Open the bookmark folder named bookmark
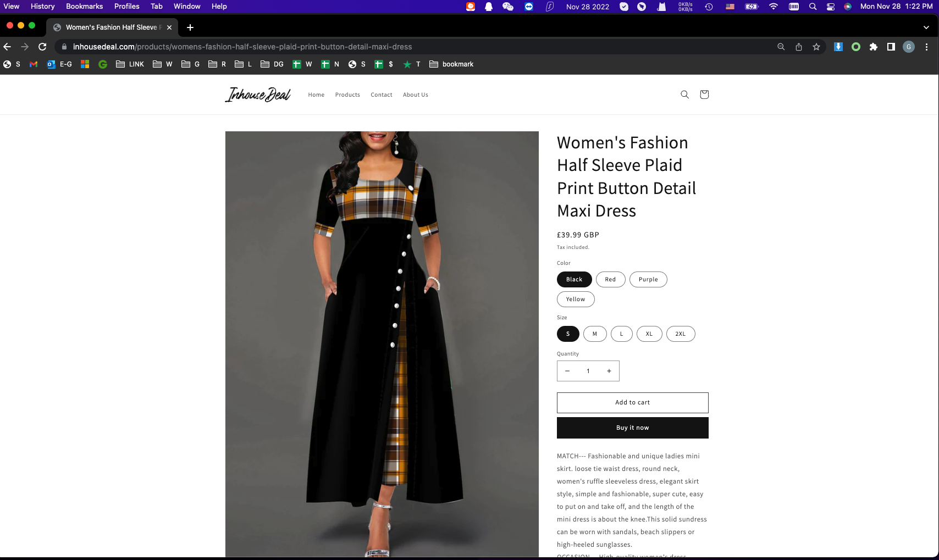Viewport: 939px width, 560px height. (x=451, y=64)
